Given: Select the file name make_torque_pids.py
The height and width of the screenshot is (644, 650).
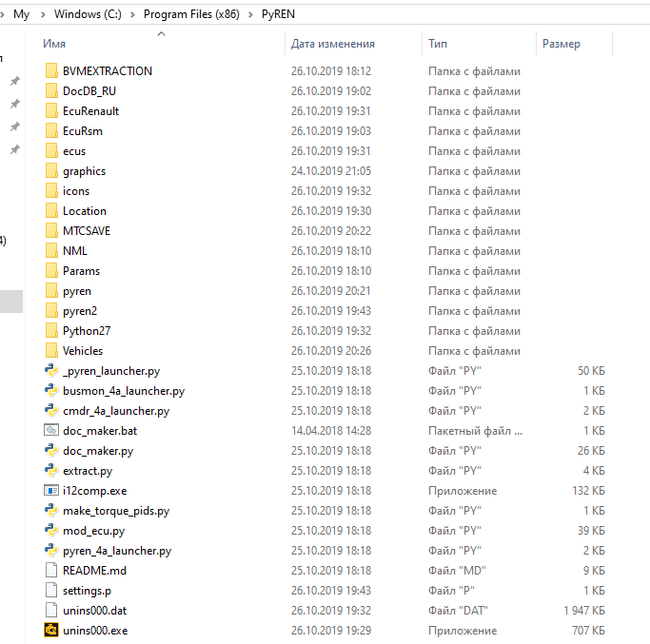Looking at the screenshot, I should [116, 511].
